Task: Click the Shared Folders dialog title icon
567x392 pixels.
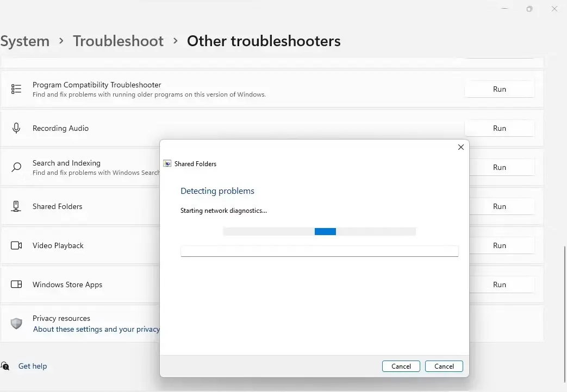Action: [167, 163]
